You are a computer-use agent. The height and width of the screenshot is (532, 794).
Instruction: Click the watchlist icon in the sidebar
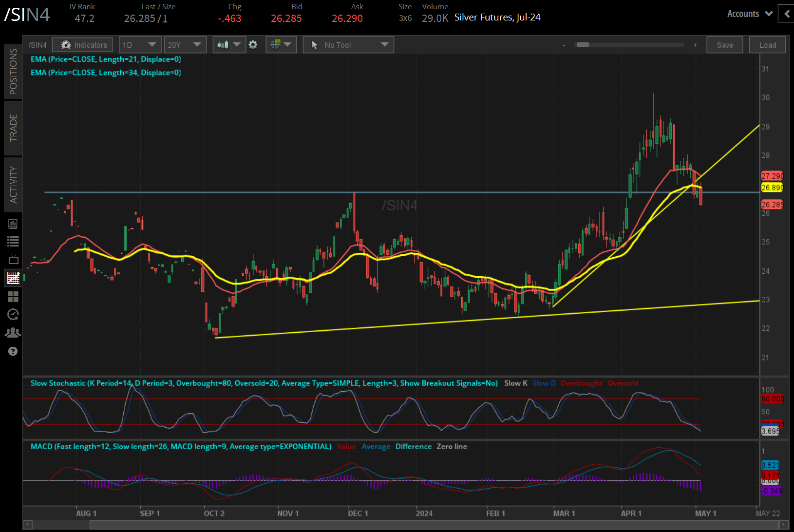13,241
